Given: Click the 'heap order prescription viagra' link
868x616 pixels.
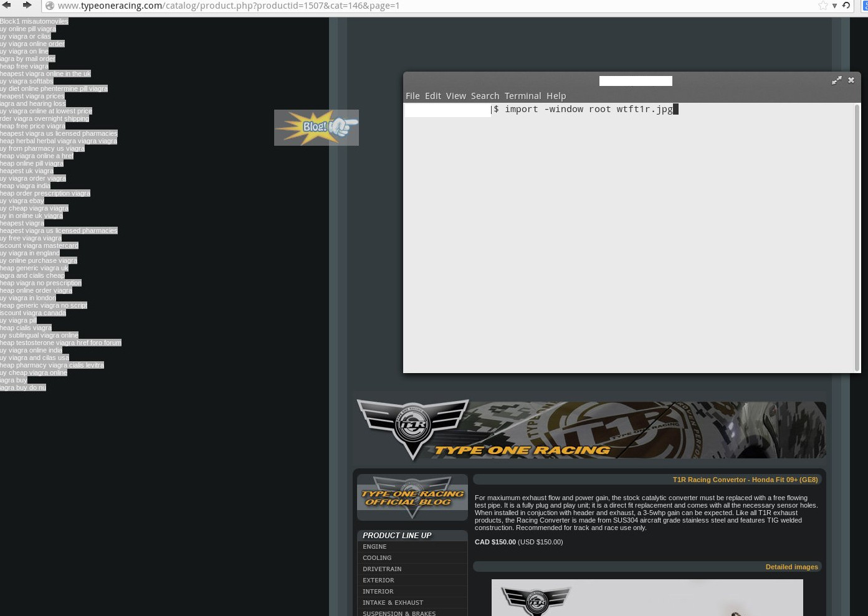Looking at the screenshot, I should (45, 193).
